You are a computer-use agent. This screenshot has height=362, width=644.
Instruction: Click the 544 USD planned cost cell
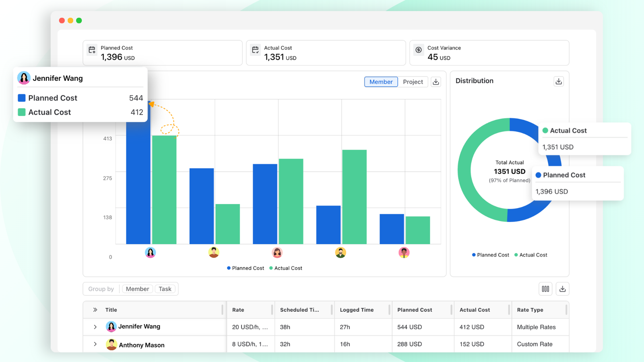tap(423, 327)
